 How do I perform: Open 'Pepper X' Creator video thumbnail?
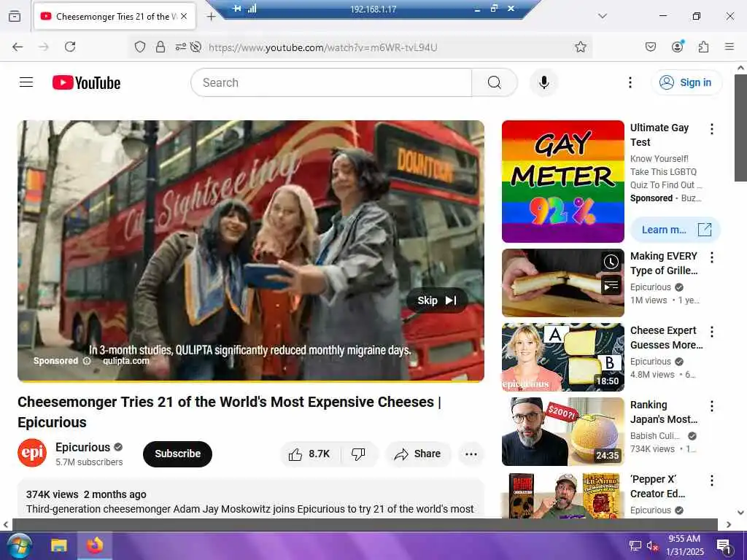tap(562, 495)
